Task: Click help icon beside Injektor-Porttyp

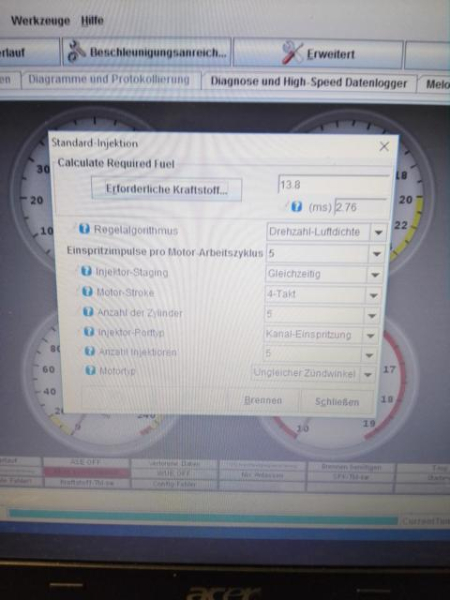Action: [x=89, y=331]
